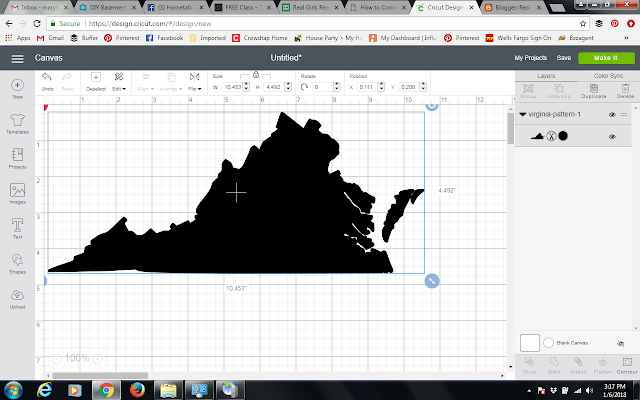The image size is (640, 400).
Task: Click the Rotate value stepper
Action: click(x=337, y=87)
